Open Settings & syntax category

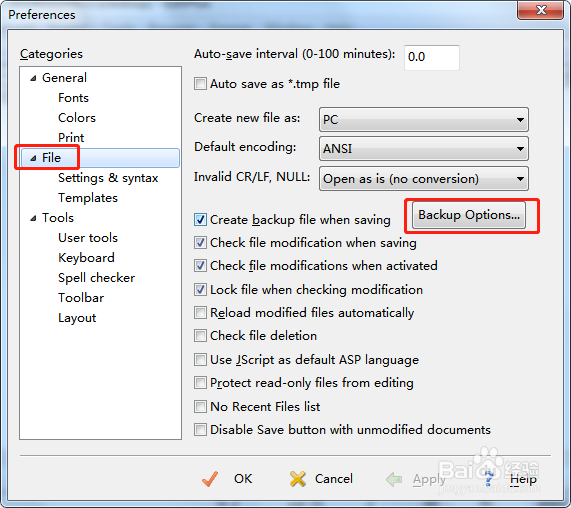click(108, 178)
